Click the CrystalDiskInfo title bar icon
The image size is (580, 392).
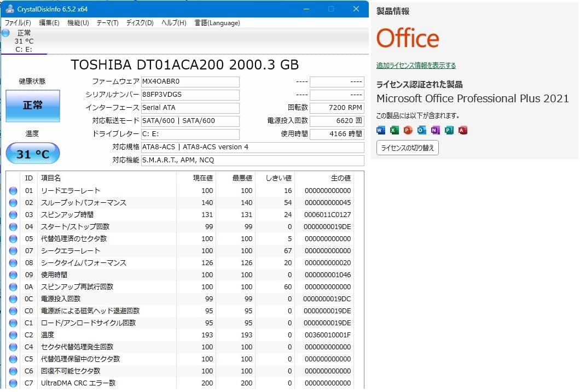11,9
